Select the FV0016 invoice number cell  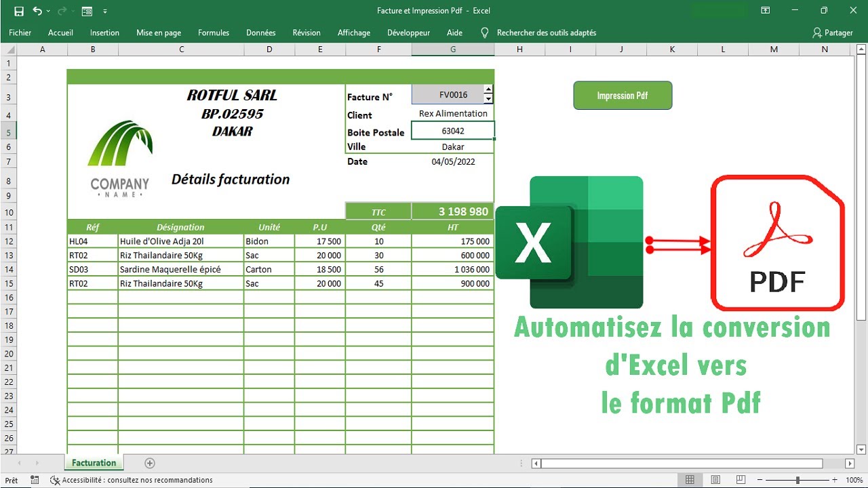coord(448,95)
